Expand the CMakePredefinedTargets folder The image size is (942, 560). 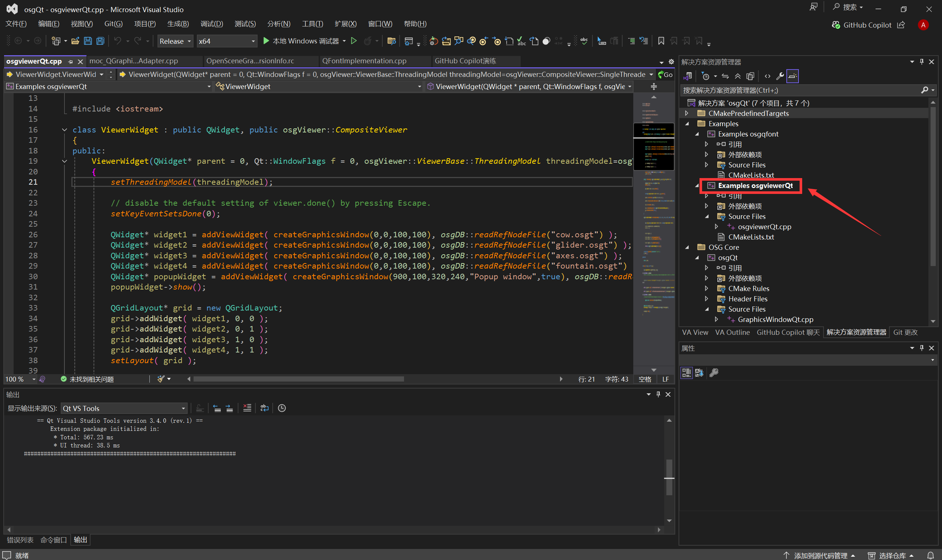[x=687, y=113]
